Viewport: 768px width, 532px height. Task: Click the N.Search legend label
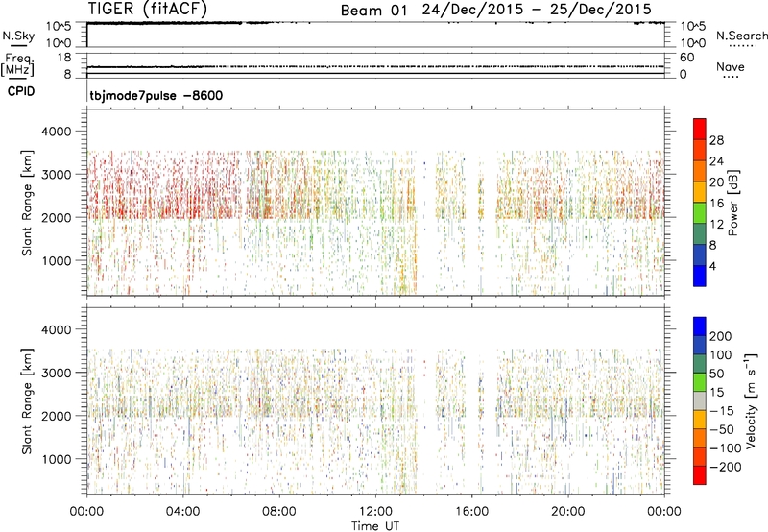coord(741,36)
